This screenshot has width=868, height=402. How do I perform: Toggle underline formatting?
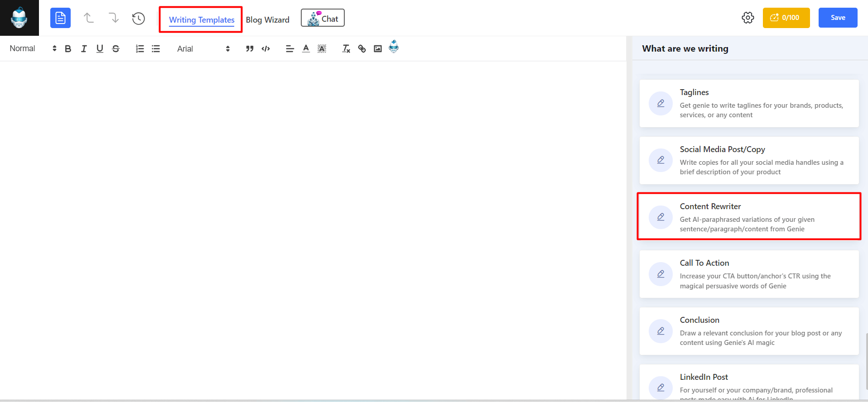pyautogui.click(x=100, y=49)
